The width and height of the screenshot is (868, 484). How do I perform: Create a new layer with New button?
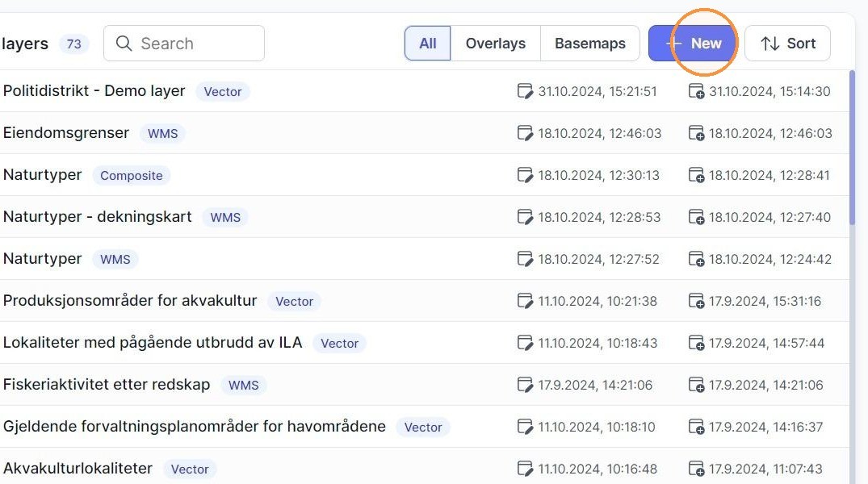(693, 43)
